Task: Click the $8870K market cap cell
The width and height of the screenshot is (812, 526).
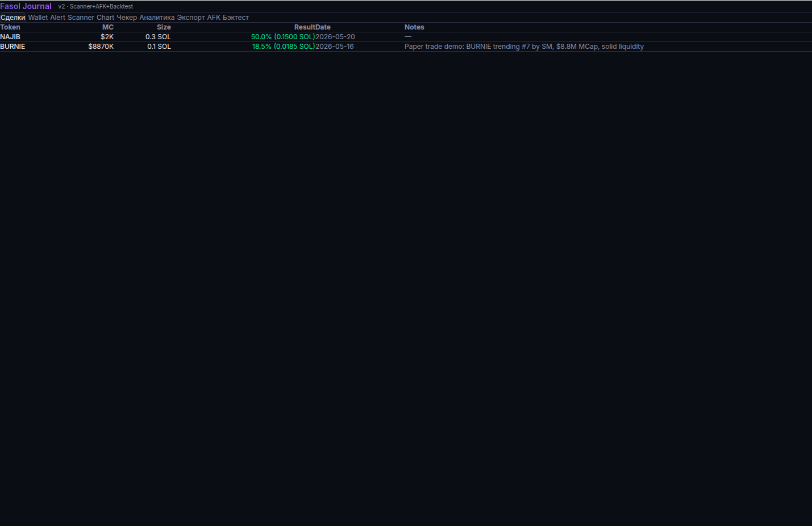Action: tap(101, 47)
